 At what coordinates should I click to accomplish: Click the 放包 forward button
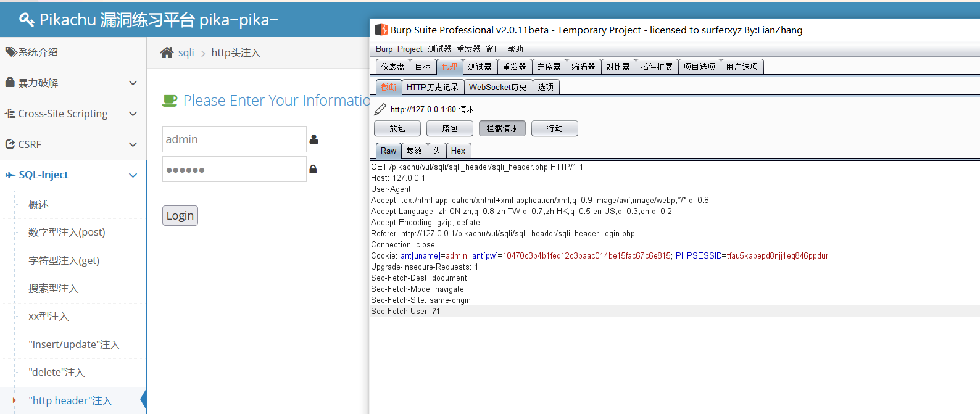click(x=397, y=128)
